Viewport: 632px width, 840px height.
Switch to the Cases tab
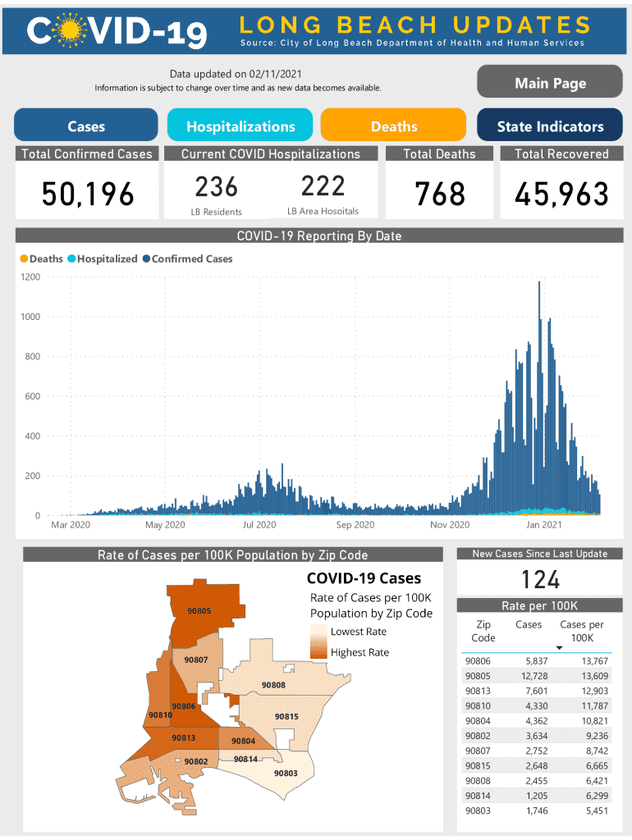[86, 126]
